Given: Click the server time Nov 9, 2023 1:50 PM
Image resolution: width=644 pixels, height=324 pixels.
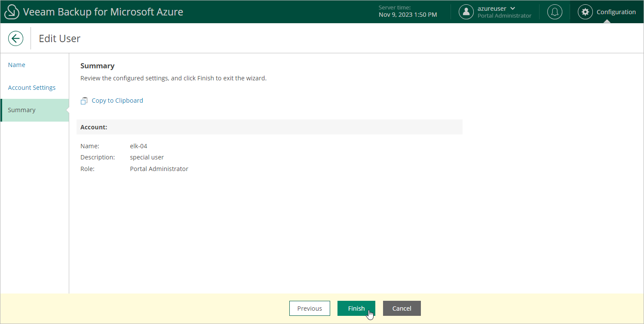Looking at the screenshot, I should pyautogui.click(x=408, y=15).
